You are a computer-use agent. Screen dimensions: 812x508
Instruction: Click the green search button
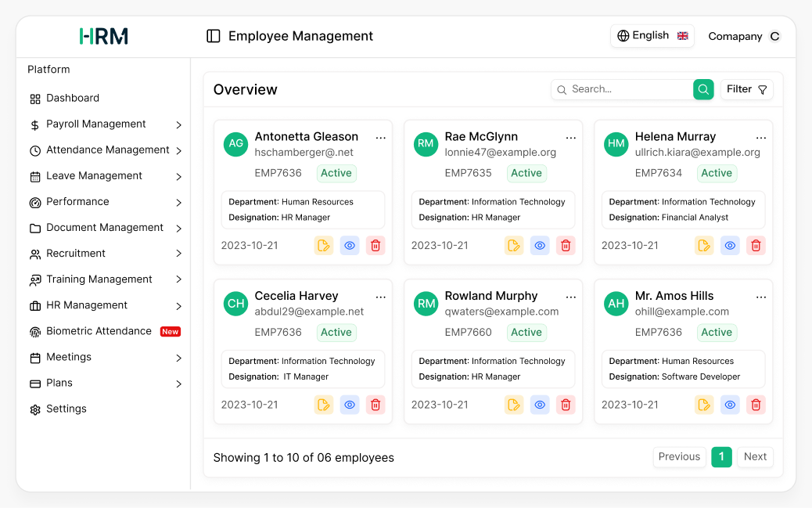(703, 89)
